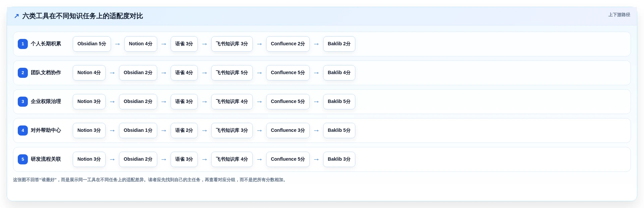Click 飞书知识库 3分 in 个人长期积累 row

[232, 44]
